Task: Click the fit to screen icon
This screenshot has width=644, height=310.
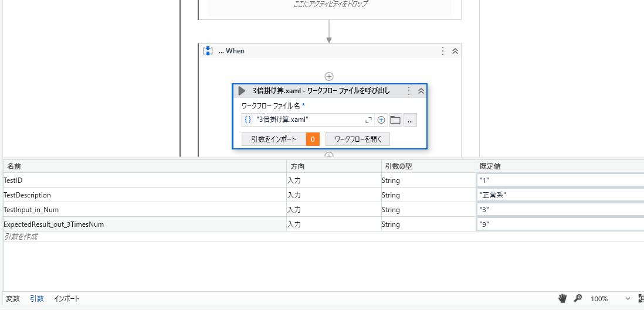Action: point(642,298)
